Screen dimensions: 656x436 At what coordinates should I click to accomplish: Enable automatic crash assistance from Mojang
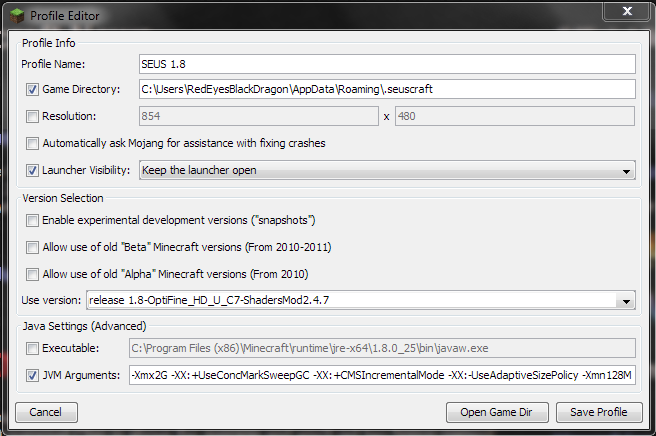[x=32, y=144]
